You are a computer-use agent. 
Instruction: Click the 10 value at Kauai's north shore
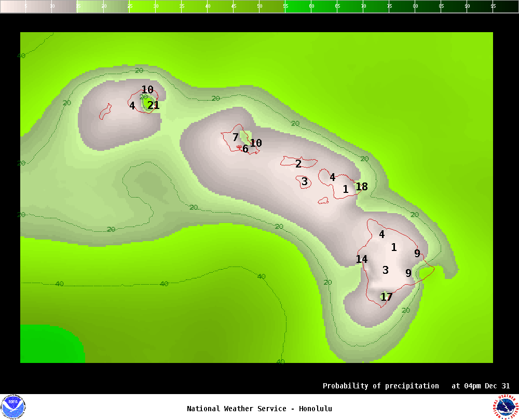point(147,90)
